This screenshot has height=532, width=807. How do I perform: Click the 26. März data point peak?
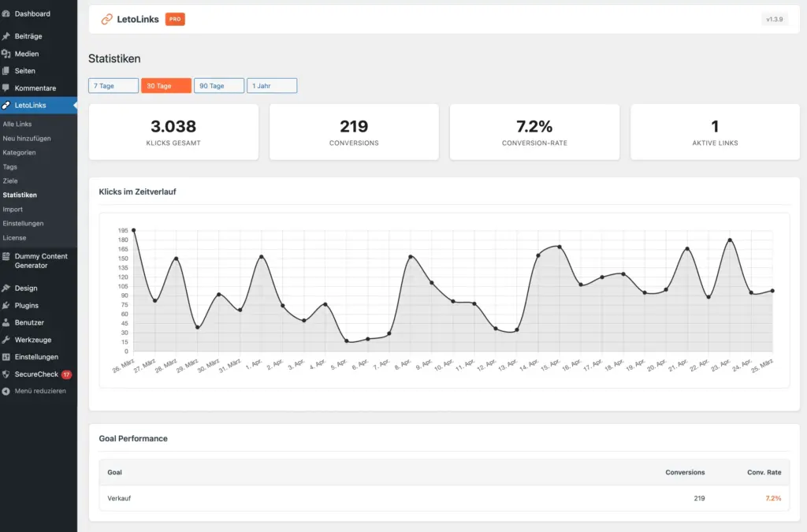[x=134, y=230]
